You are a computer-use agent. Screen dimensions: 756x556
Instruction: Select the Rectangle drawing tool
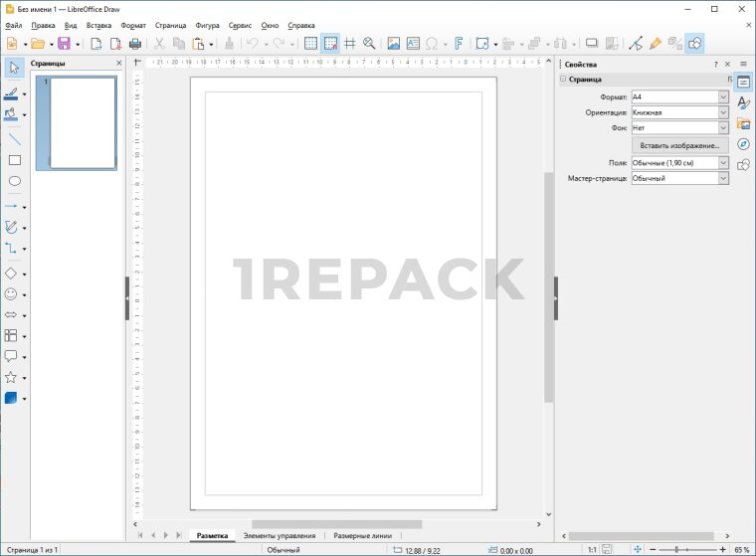point(14,159)
